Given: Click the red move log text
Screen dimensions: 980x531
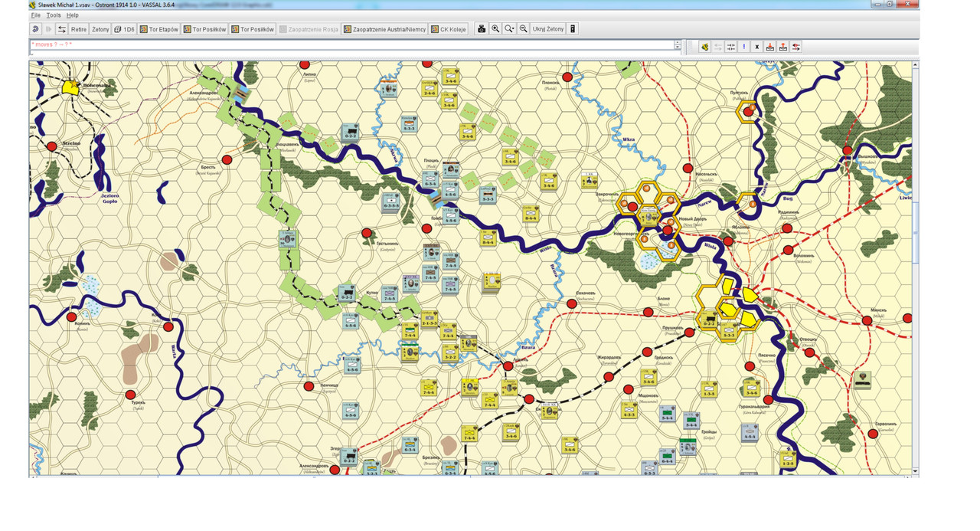Looking at the screenshot, I should pos(51,44).
